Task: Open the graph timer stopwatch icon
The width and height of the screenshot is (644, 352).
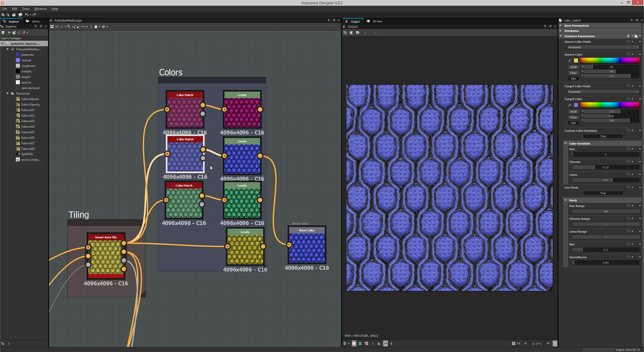Action: [96, 27]
